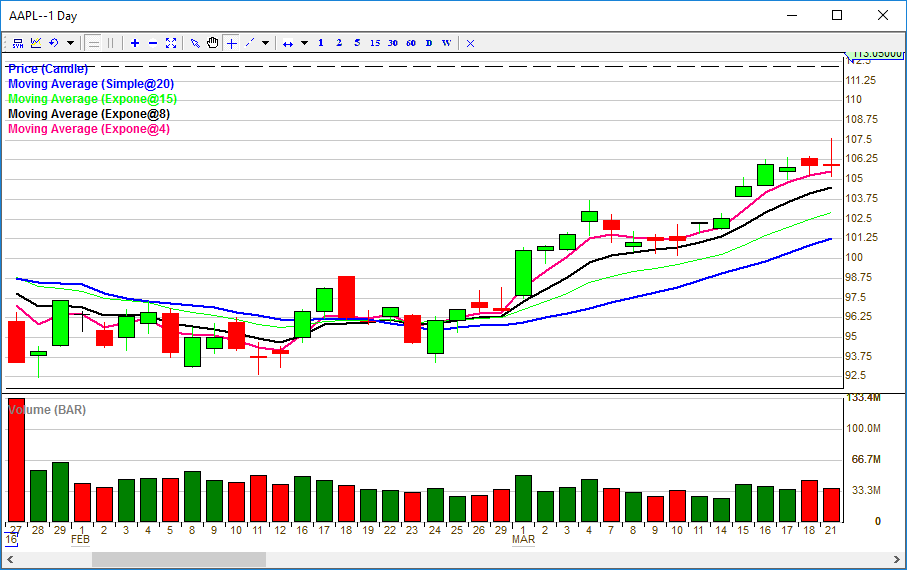Image resolution: width=907 pixels, height=570 pixels.
Task: Click the March 1 green volume bar
Action: tap(523, 498)
